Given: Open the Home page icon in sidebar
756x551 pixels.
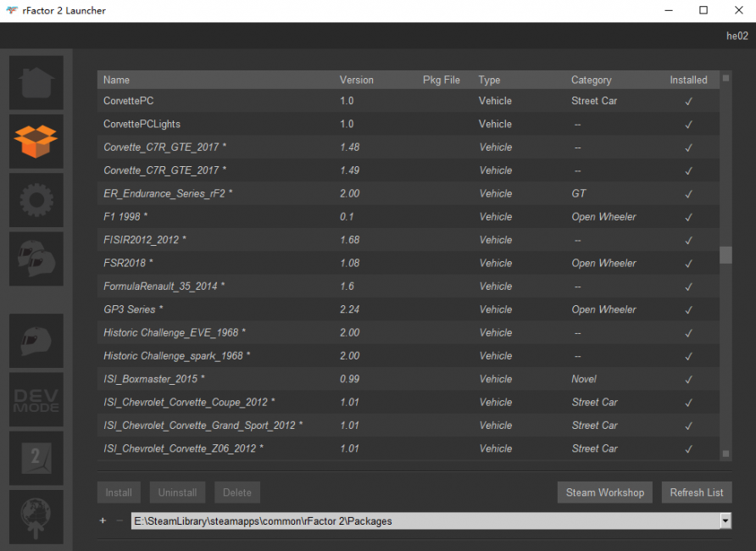Looking at the screenshot, I should 36,82.
